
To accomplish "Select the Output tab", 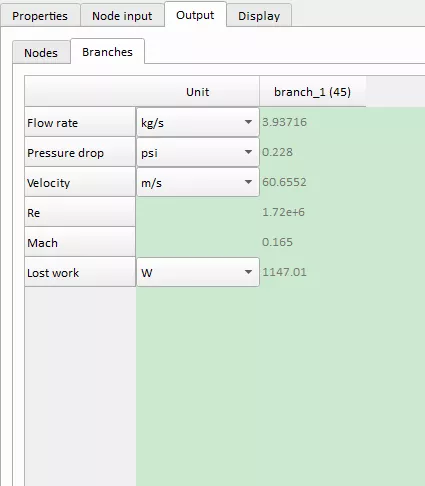I will click(x=195, y=14).
